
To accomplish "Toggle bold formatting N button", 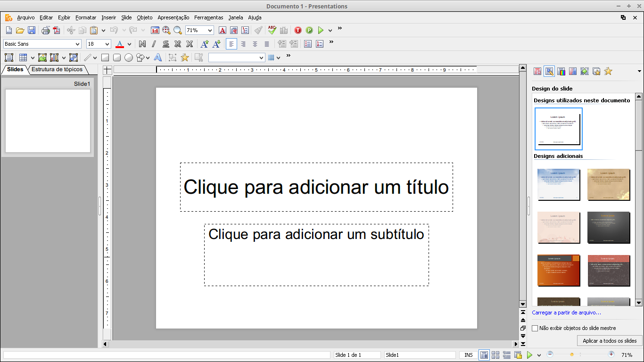I will point(142,44).
